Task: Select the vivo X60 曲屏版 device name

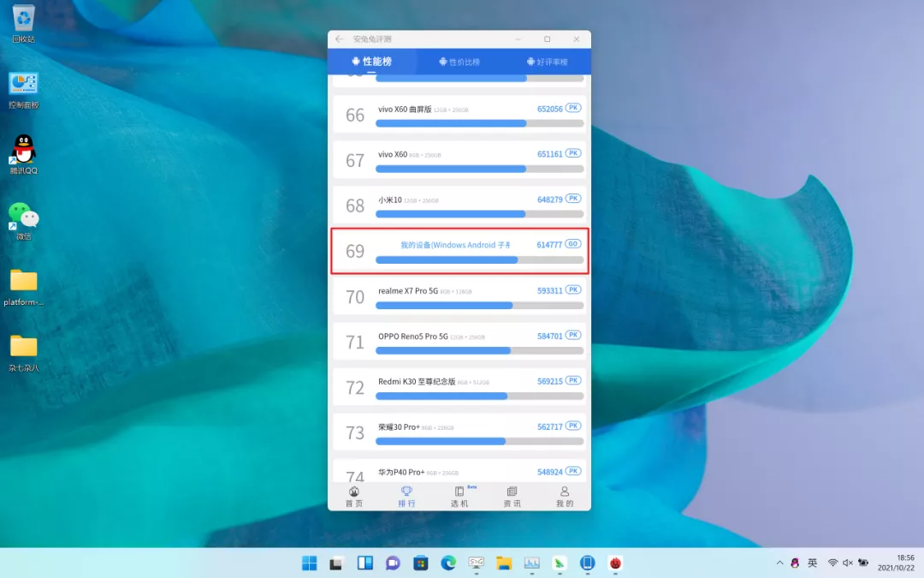Action: [x=405, y=109]
